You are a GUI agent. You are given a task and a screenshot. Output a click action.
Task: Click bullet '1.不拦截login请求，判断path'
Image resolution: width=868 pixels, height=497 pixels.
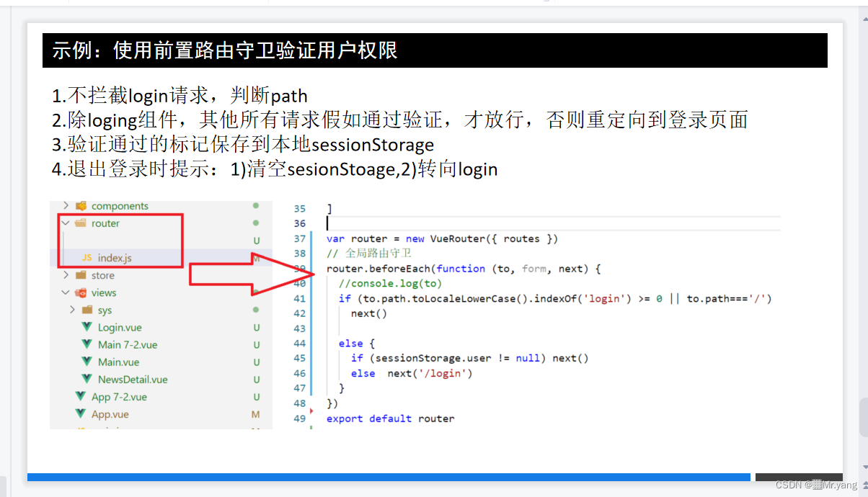(180, 95)
